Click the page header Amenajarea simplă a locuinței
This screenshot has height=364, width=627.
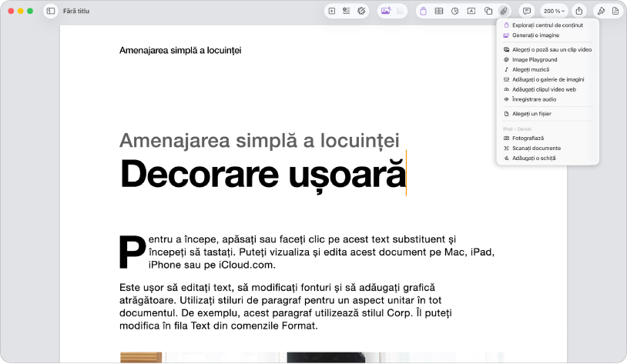[180, 50]
